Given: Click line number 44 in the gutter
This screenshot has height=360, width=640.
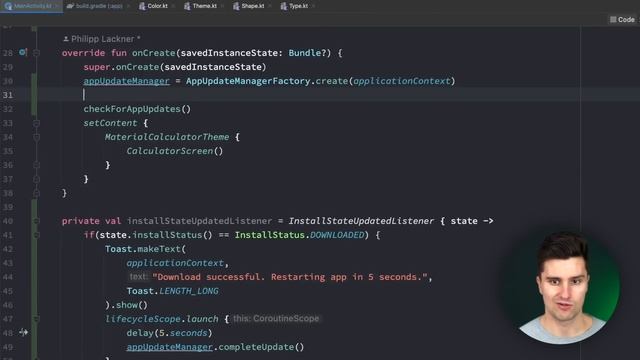Looking at the screenshot, I should 8,277.
